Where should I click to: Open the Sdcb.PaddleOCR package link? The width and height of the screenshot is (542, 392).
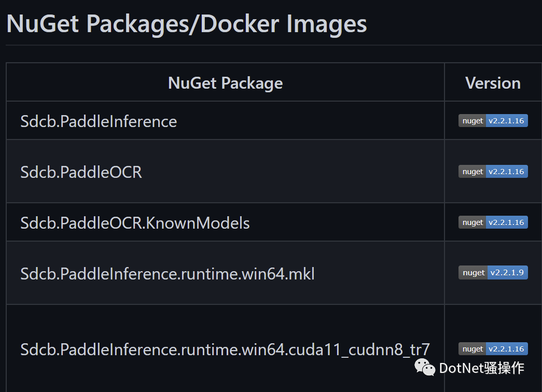(81, 172)
